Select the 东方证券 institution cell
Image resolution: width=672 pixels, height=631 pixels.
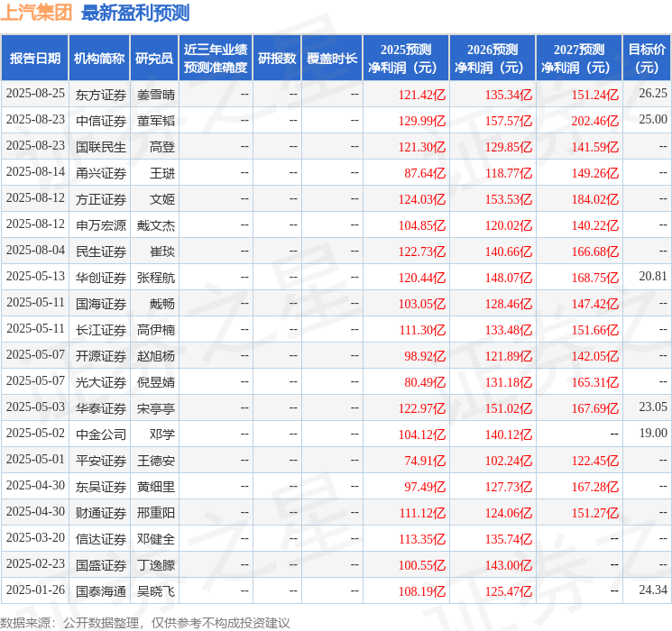coord(101,95)
